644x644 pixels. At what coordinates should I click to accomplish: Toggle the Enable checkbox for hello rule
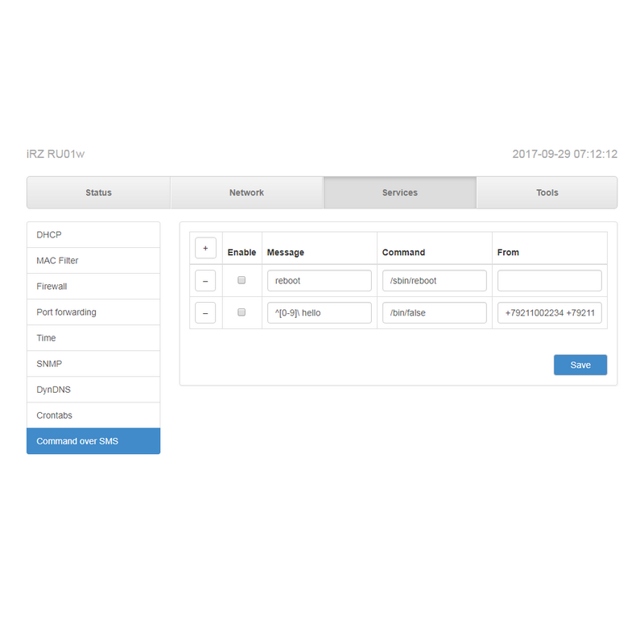[x=242, y=312]
